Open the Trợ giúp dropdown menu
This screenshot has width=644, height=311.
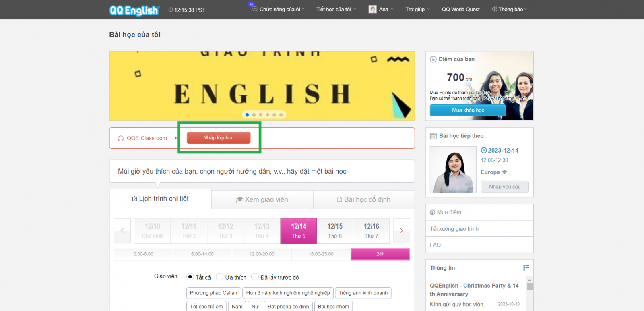tap(417, 9)
